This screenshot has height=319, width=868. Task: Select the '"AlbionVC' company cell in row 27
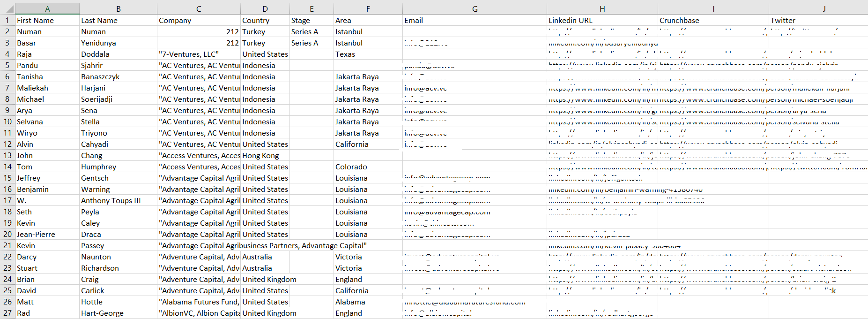(x=199, y=313)
